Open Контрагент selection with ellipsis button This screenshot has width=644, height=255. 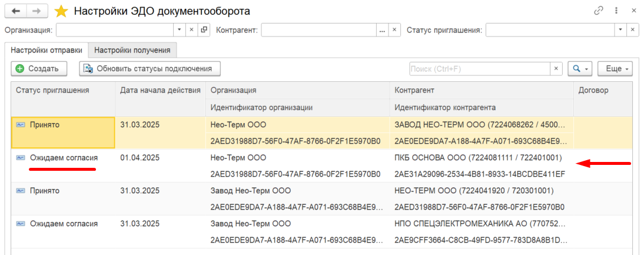(x=383, y=30)
